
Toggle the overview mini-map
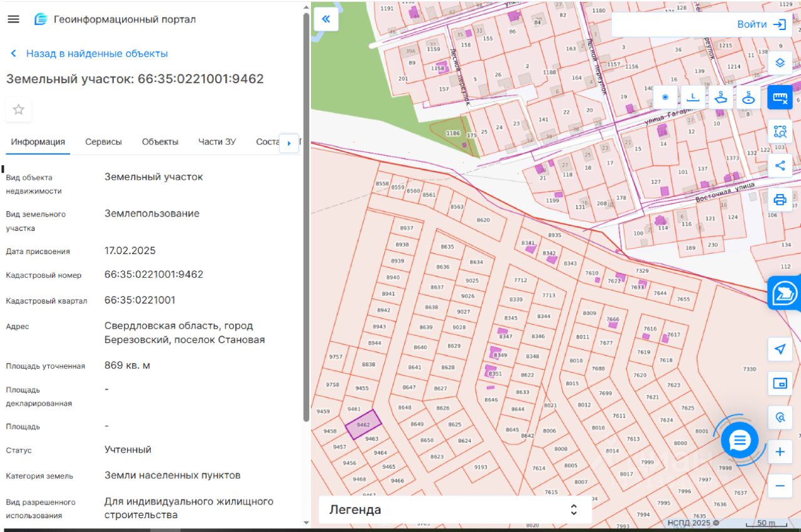click(x=780, y=384)
